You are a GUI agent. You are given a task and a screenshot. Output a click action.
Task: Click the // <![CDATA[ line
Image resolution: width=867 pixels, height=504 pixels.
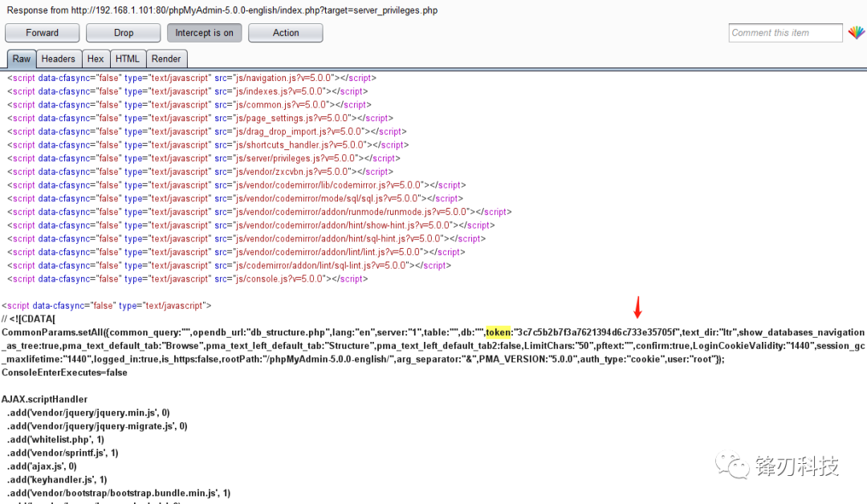tap(28, 319)
